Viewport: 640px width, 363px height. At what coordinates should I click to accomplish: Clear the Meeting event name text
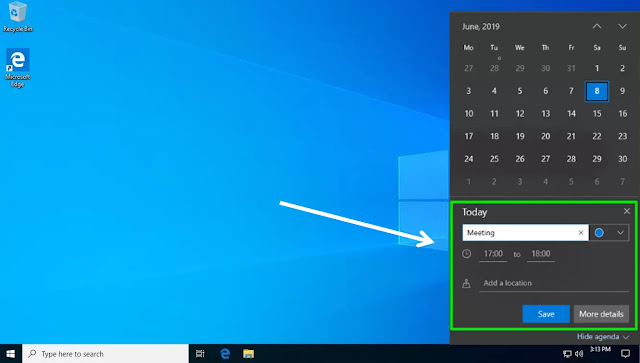click(581, 233)
